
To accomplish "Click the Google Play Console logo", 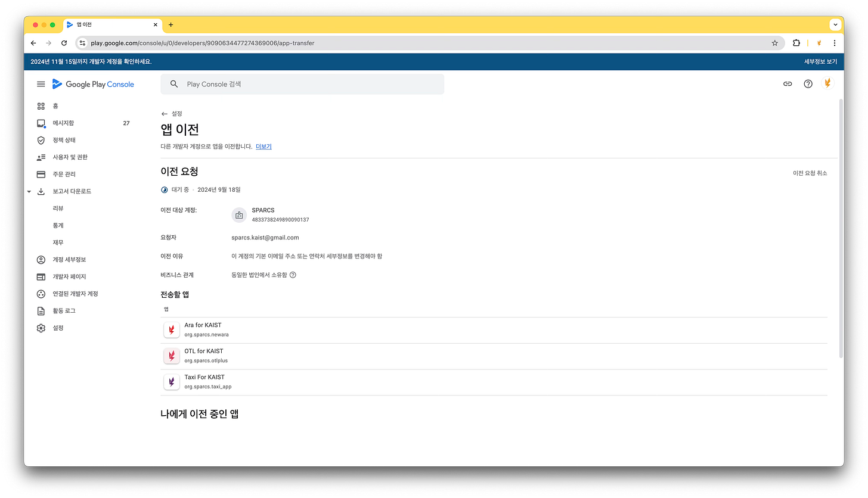I will (93, 84).
